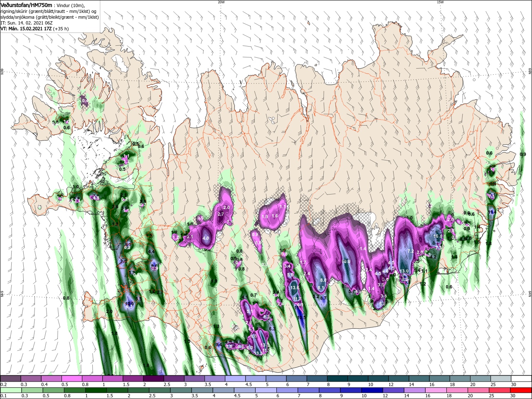Click the '0.1' legend label
The image size is (532, 399).
(x=3, y=396)
